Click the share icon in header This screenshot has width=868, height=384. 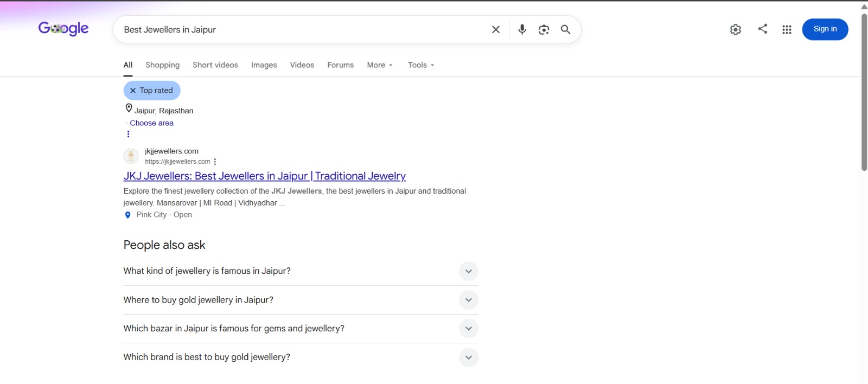point(763,29)
